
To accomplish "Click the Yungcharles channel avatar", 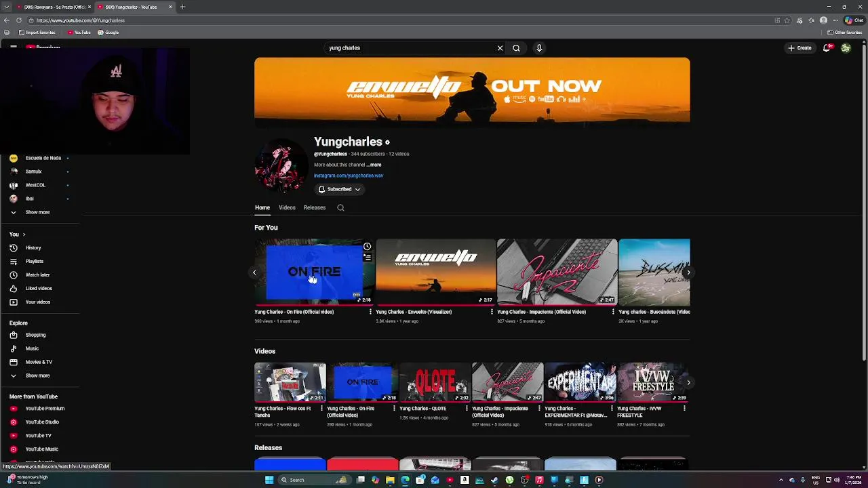I will coord(281,166).
